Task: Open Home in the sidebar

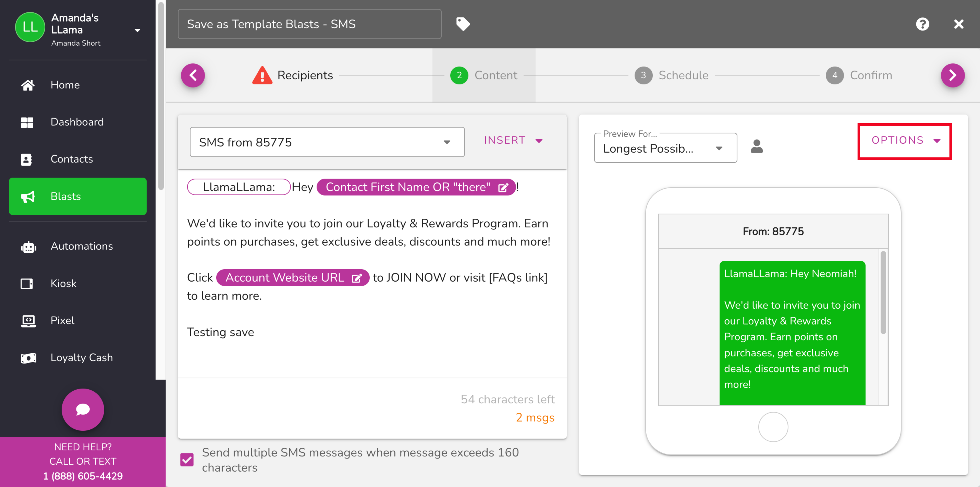Action: pos(78,85)
